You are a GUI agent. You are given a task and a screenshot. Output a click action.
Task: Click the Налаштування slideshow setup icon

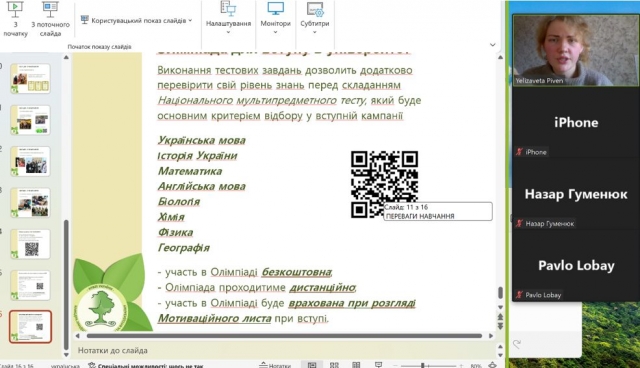228,9
